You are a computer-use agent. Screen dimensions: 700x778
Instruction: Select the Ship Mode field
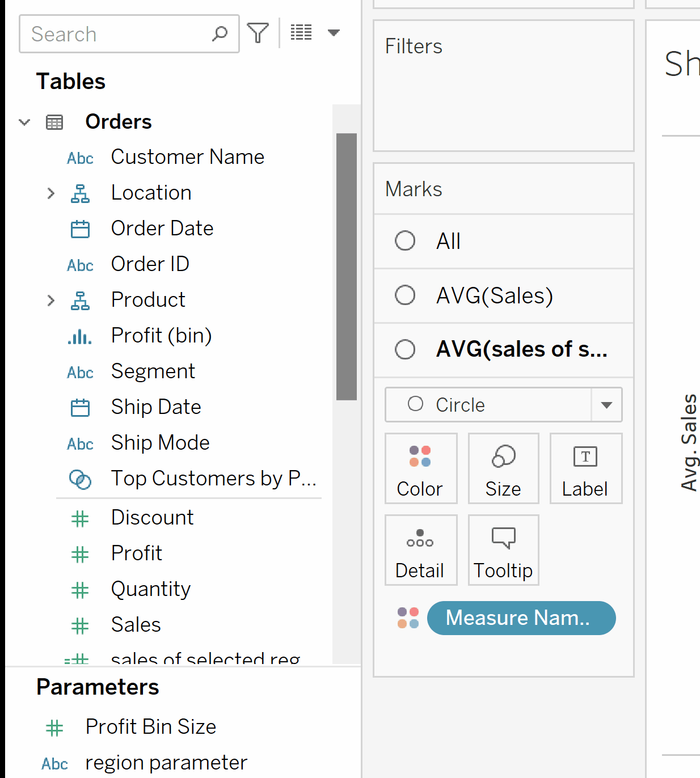click(x=160, y=443)
